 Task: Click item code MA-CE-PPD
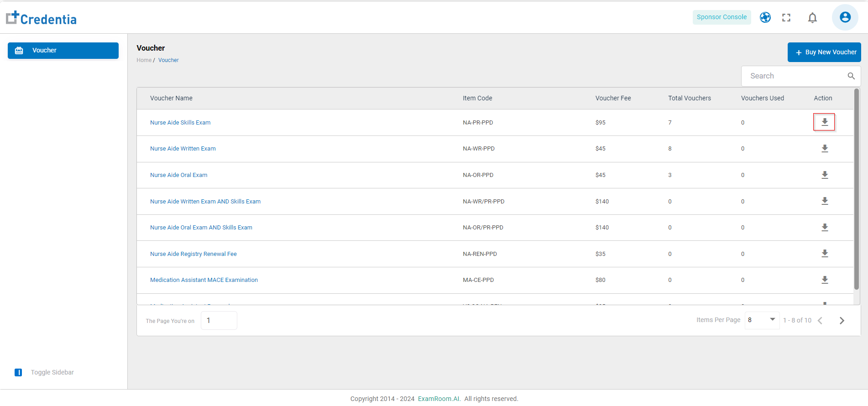click(x=478, y=280)
